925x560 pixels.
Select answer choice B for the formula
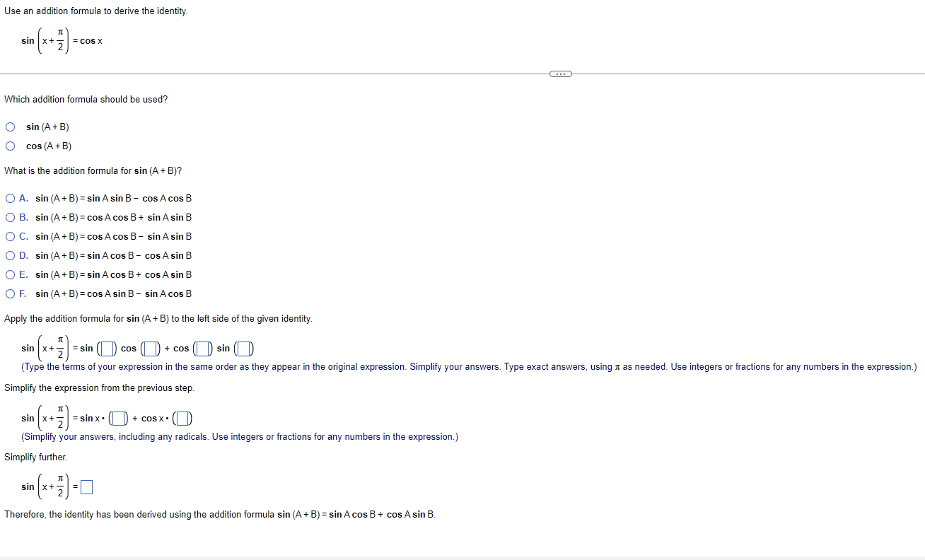coord(10,217)
